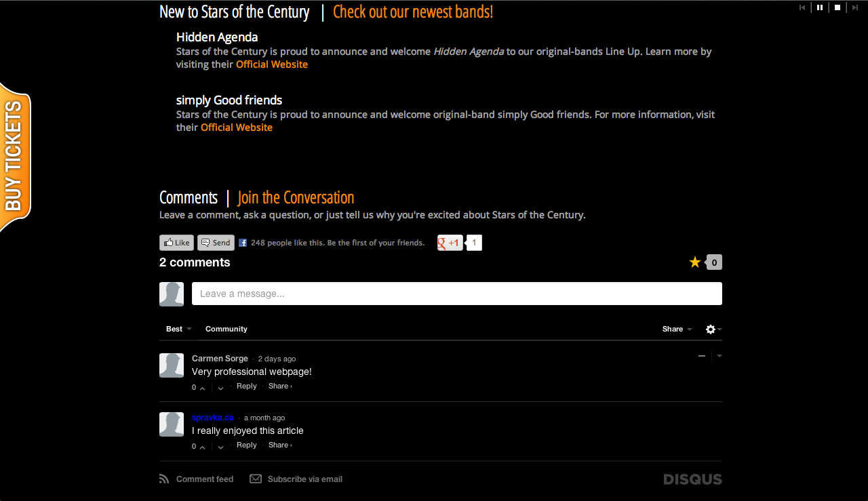Click the Facebook Like button

pos(176,243)
